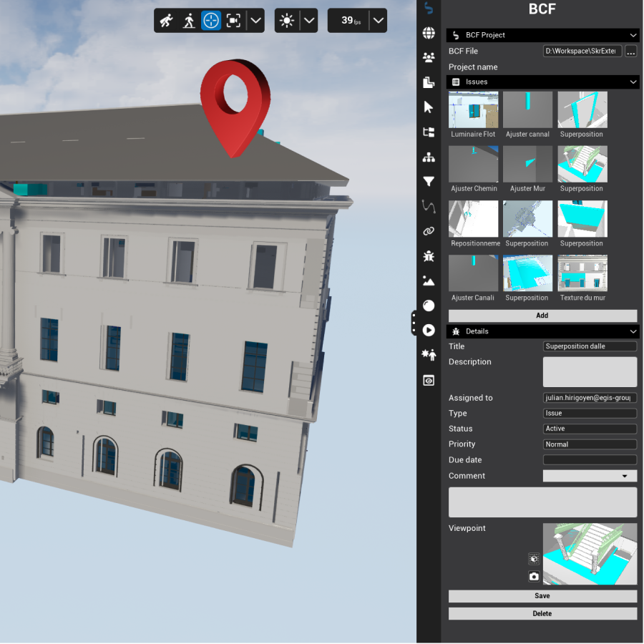
Task: Open the globe panel in the sidebar
Action: [429, 33]
